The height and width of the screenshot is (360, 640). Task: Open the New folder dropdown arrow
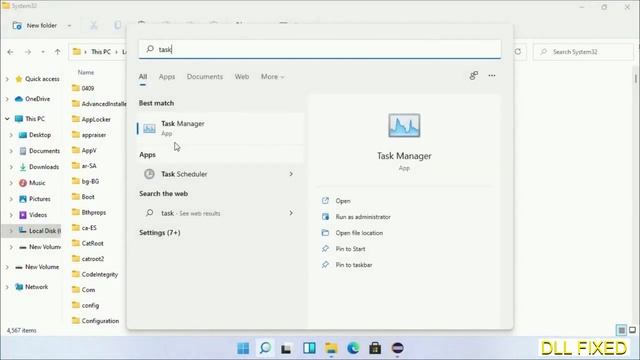(69, 25)
